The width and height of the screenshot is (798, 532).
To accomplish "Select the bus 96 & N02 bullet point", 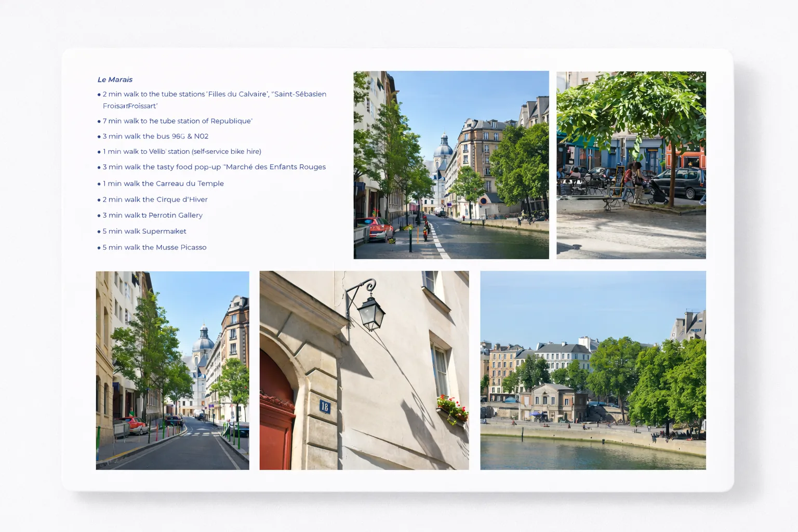I will [155, 136].
